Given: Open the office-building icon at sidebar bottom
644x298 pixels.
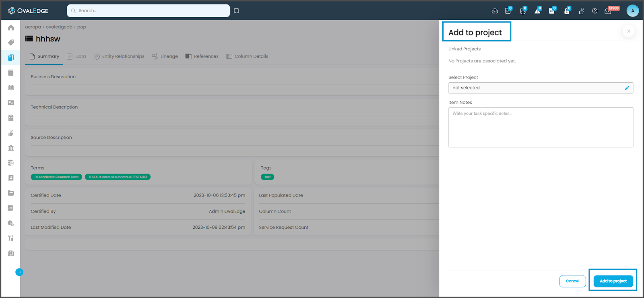Looking at the screenshot, I should (11, 253).
